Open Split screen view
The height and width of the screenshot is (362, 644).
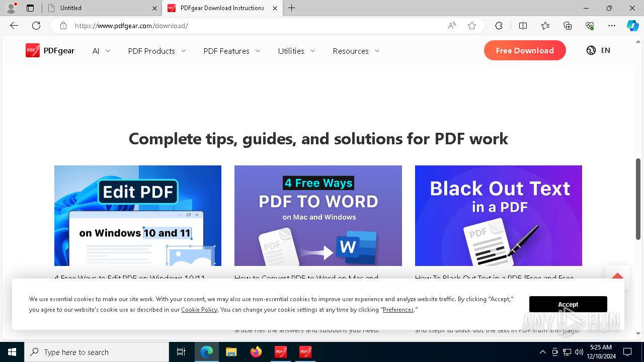tap(523, 26)
